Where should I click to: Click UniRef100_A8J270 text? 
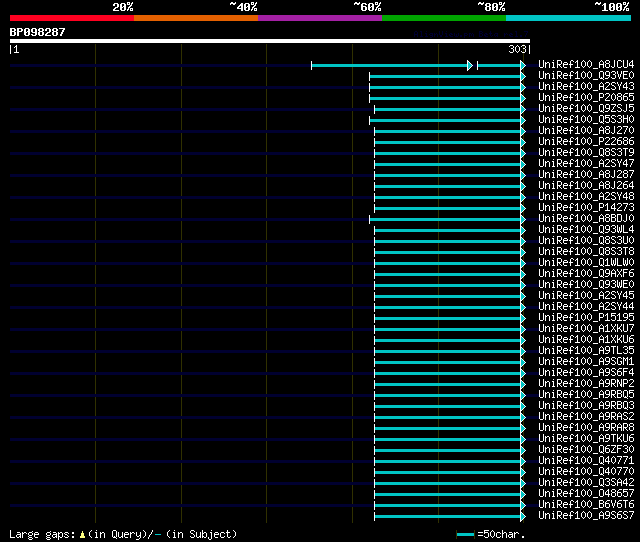pos(586,131)
